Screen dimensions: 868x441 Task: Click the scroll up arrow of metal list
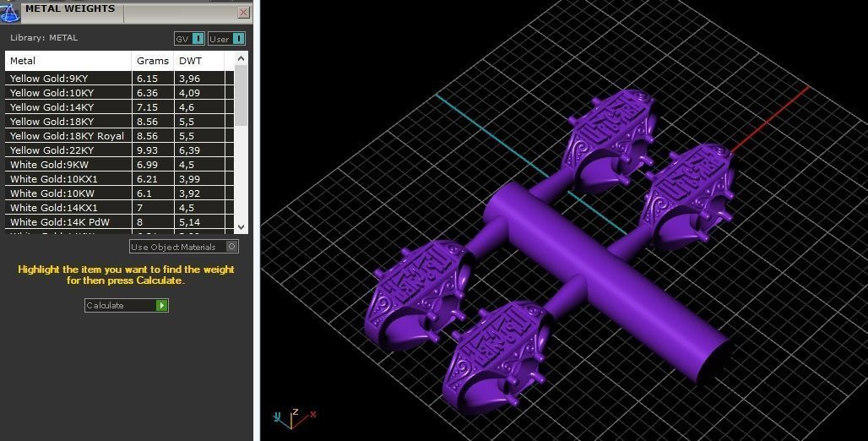[x=241, y=58]
